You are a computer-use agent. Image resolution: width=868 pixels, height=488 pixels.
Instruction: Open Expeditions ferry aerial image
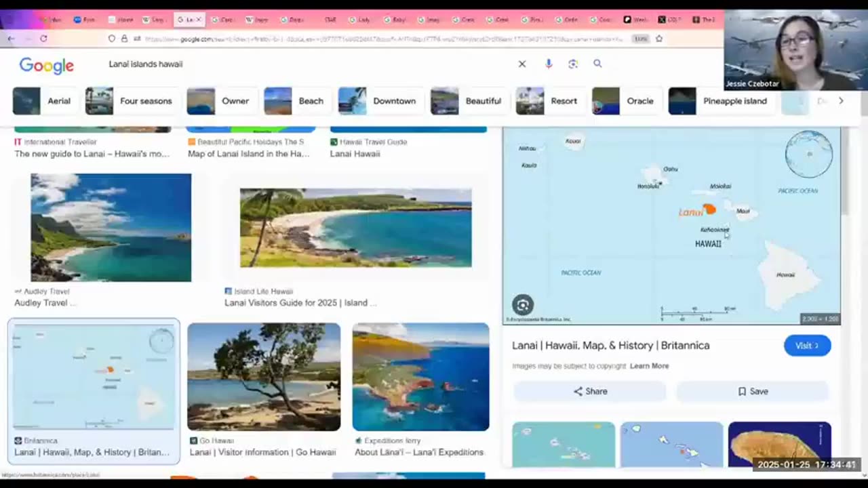pos(420,377)
